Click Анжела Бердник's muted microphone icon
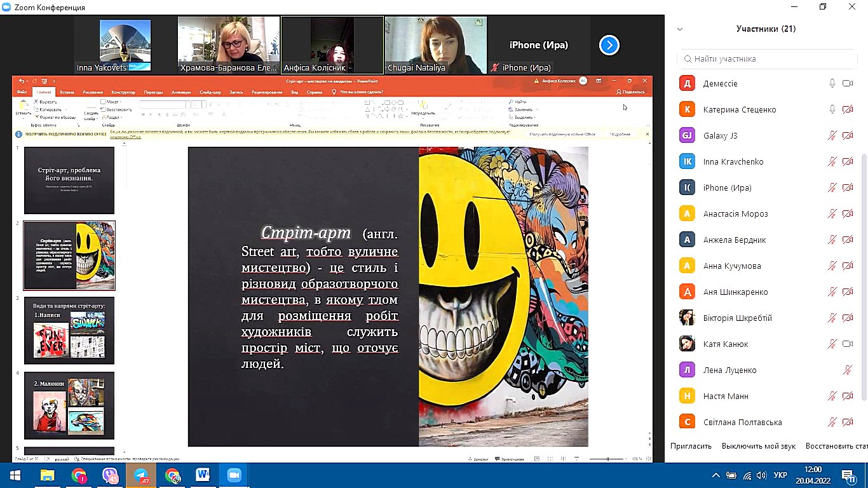868x488 pixels. 832,240
